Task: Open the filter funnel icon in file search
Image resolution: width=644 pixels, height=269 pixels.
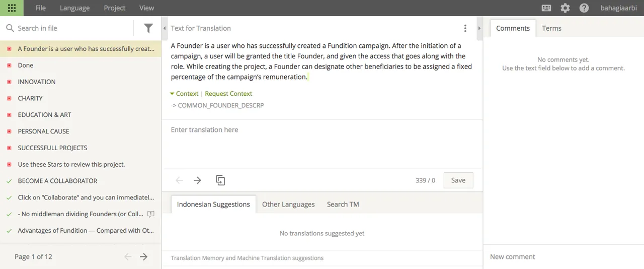Action: point(148,28)
